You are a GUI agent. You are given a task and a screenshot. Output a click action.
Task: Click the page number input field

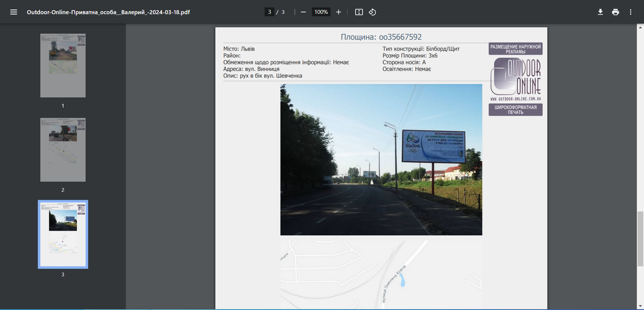(x=269, y=12)
